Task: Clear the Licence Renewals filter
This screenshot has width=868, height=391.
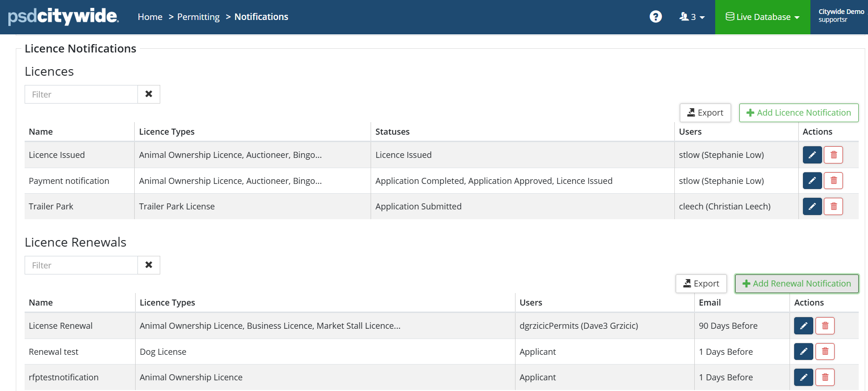Action: (x=149, y=265)
